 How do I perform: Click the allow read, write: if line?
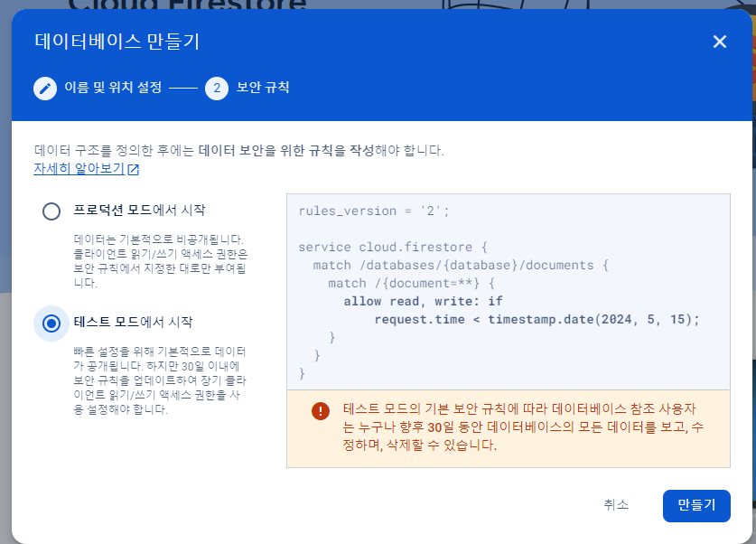tap(423, 302)
